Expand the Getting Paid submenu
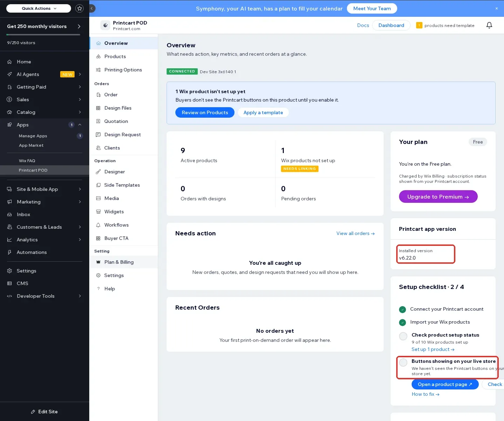 point(80,87)
